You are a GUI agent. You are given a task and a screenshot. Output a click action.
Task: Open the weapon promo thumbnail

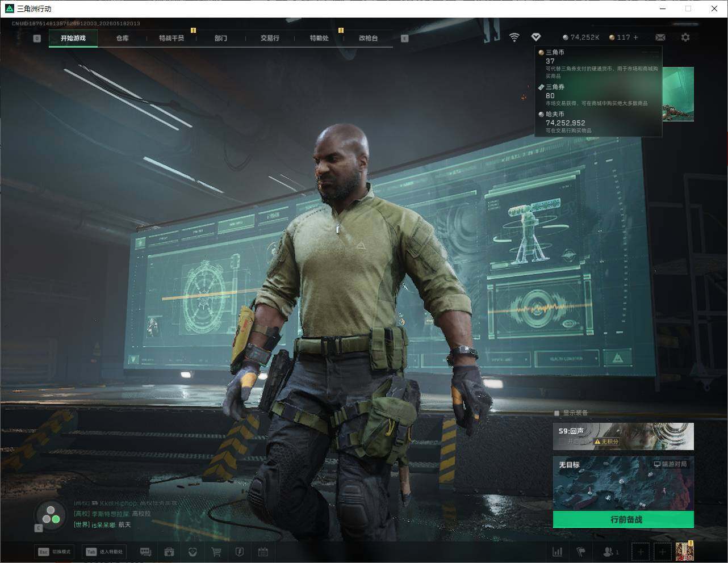pos(678,94)
